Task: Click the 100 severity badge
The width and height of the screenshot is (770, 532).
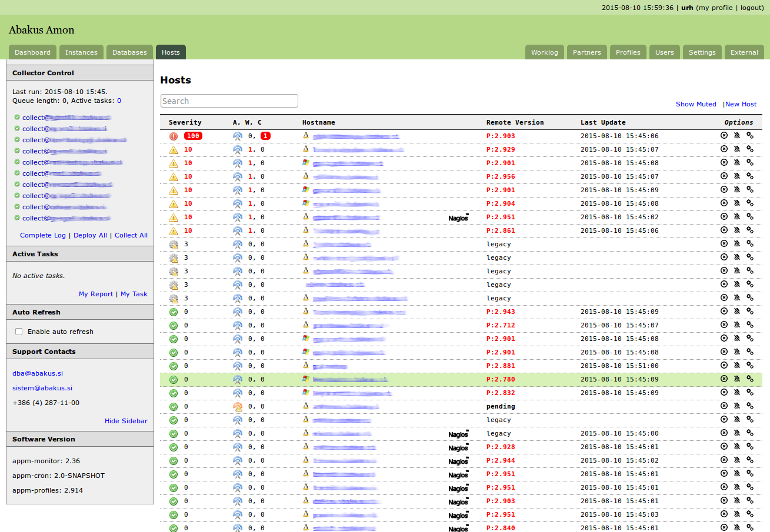Action: point(193,136)
